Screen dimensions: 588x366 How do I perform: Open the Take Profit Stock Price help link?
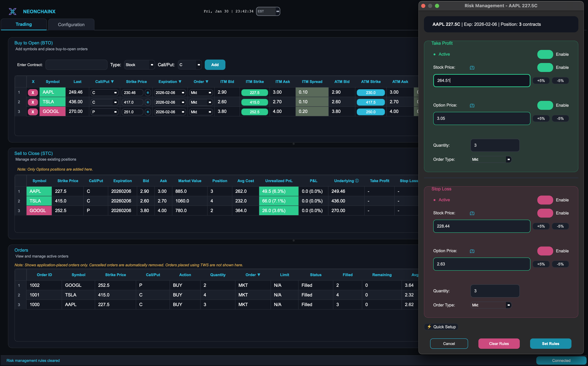pyautogui.click(x=472, y=67)
